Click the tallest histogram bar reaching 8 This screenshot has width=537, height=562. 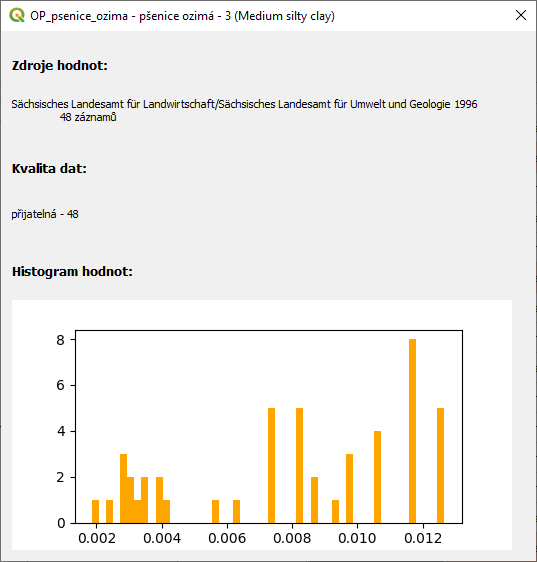(x=413, y=431)
